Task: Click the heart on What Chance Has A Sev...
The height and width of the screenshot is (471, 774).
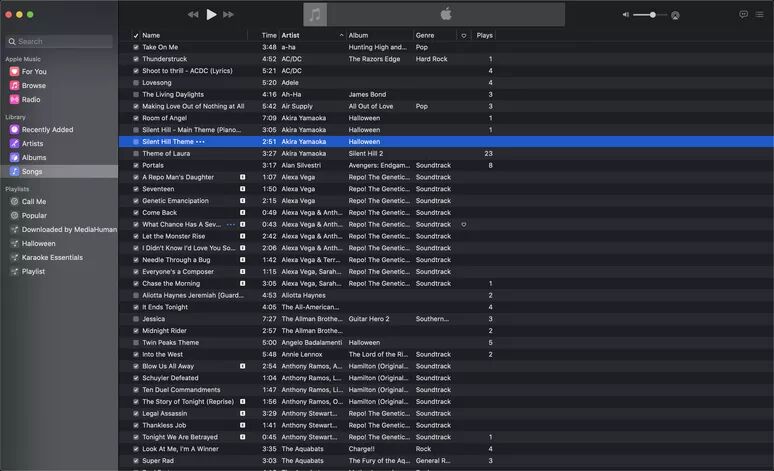Action: (464, 225)
